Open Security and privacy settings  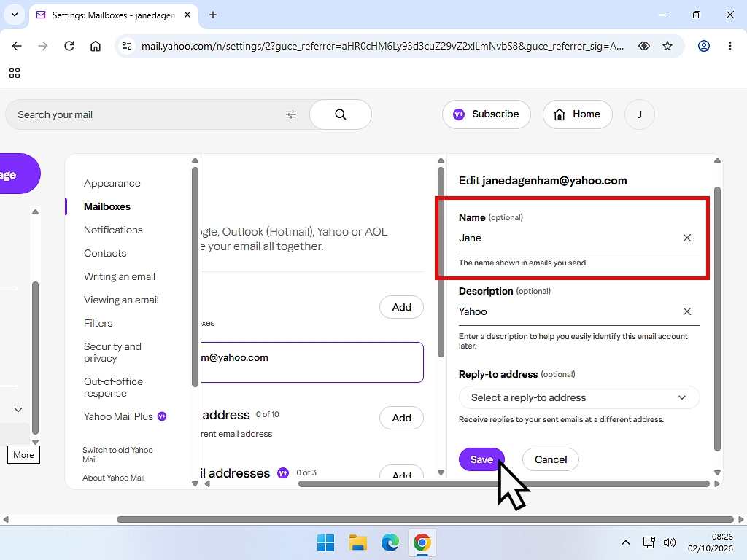tap(112, 352)
